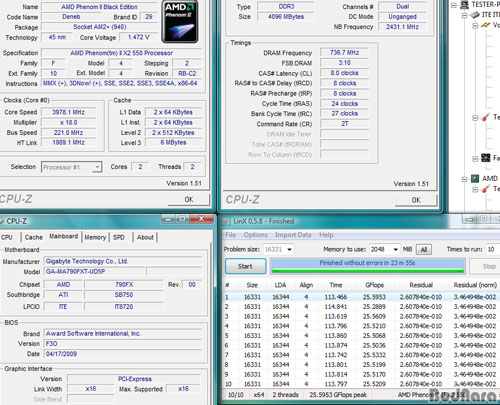
Task: Sort LinX results by Time column
Action: pyautogui.click(x=336, y=285)
